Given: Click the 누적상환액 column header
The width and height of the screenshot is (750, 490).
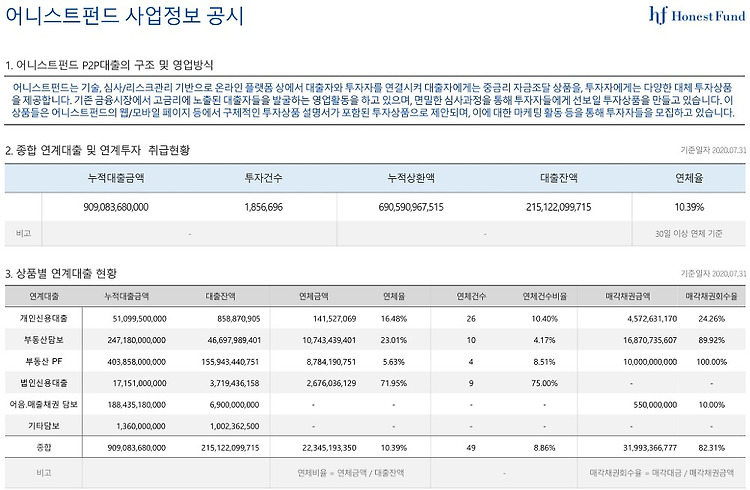Looking at the screenshot, I should [411, 178].
